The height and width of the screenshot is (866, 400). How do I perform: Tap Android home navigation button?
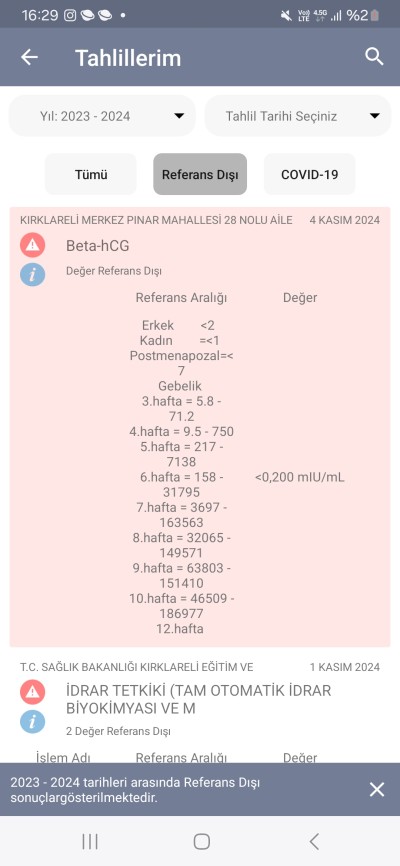point(202,842)
